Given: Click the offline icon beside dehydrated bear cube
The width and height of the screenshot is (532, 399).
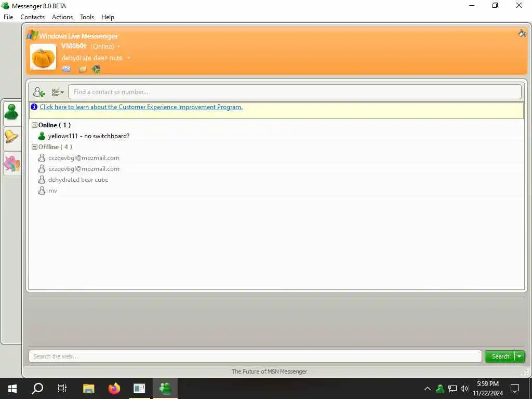Looking at the screenshot, I should [x=42, y=180].
